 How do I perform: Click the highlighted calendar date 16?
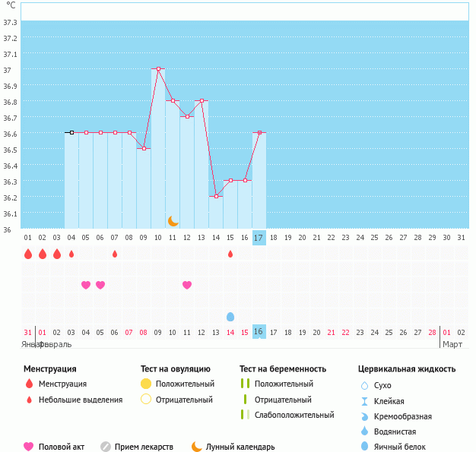tap(259, 332)
